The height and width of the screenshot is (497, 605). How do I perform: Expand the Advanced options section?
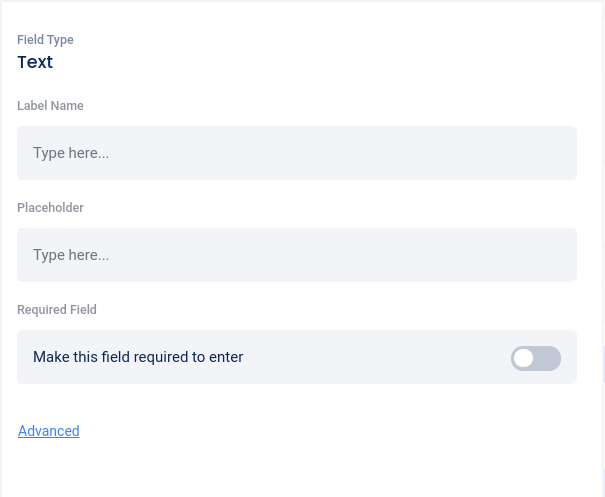tap(49, 431)
